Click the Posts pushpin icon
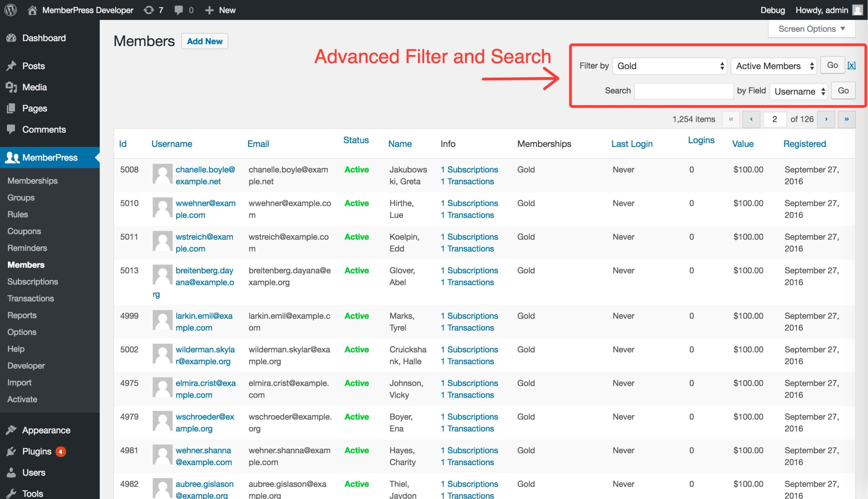Screen dimensions: 868x499 [x=11, y=66]
